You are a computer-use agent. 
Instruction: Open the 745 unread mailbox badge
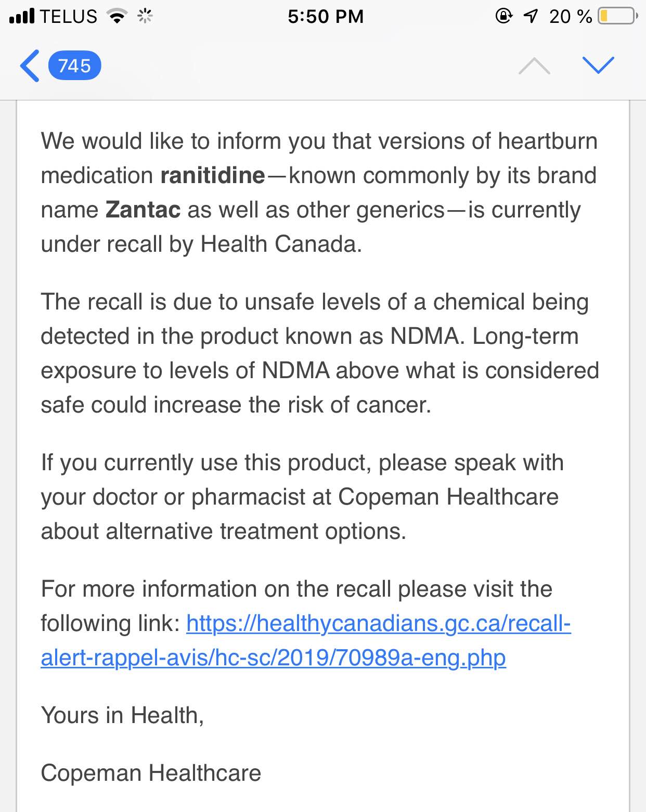(74, 66)
